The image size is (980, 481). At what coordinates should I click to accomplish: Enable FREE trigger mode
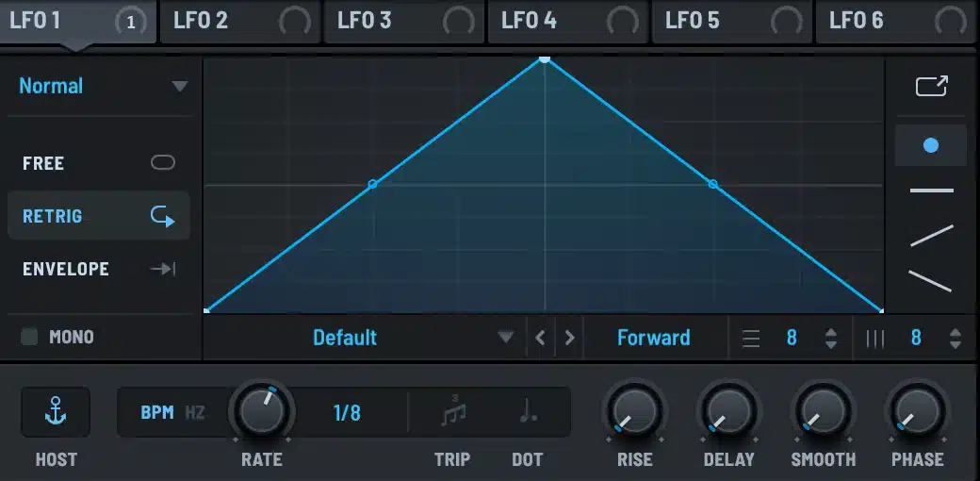[99, 163]
